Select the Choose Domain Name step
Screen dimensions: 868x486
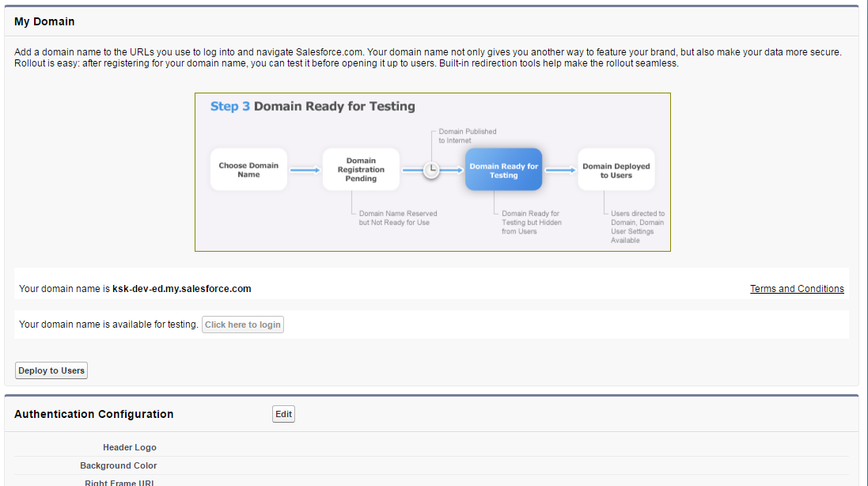pos(248,169)
